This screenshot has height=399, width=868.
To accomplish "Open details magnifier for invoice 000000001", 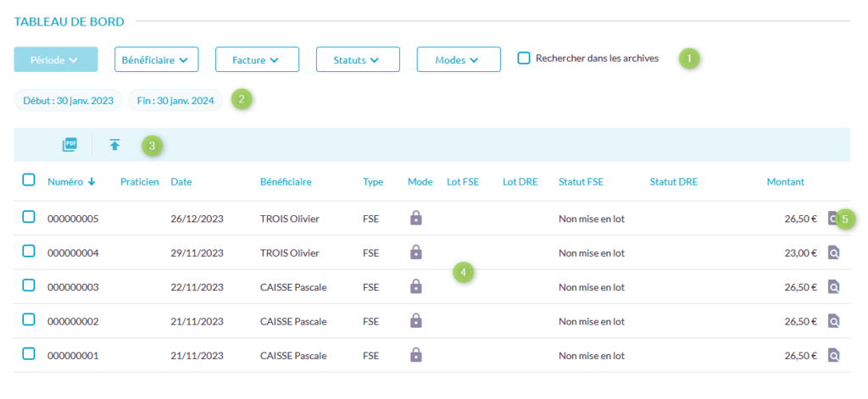I will tap(833, 355).
